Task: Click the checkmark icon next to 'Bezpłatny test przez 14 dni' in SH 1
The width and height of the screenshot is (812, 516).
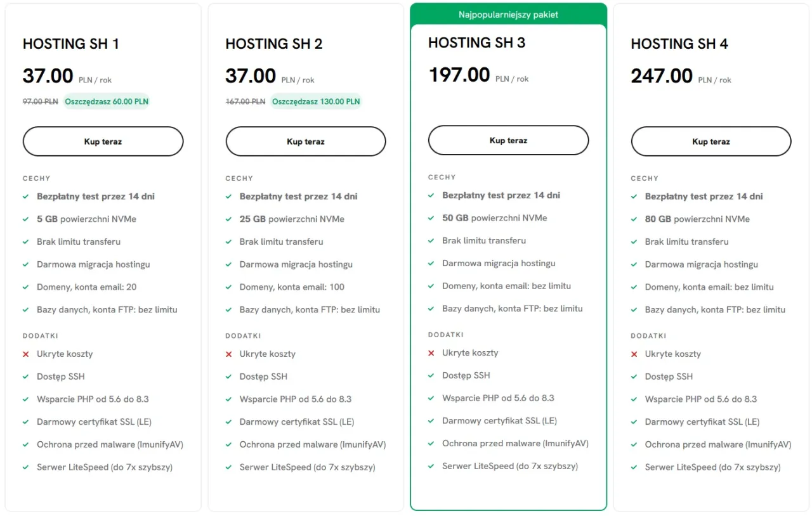Action: (25, 197)
